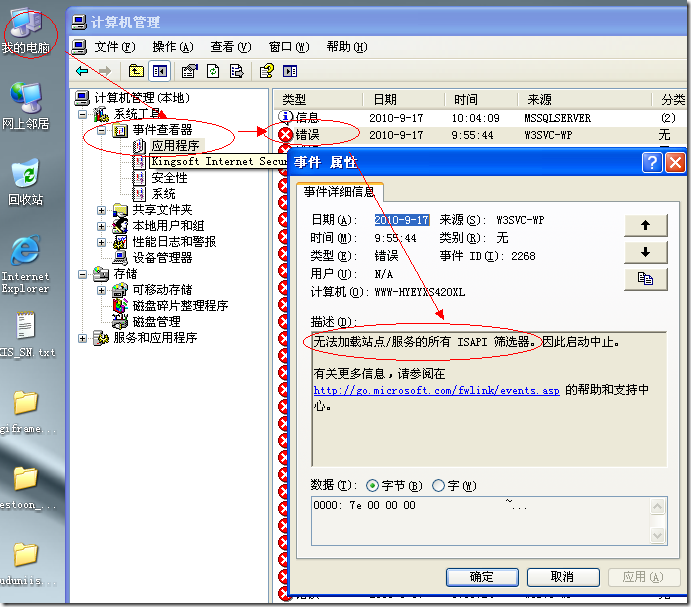Click the Next event down-arrow button
The image size is (691, 607).
646,252
